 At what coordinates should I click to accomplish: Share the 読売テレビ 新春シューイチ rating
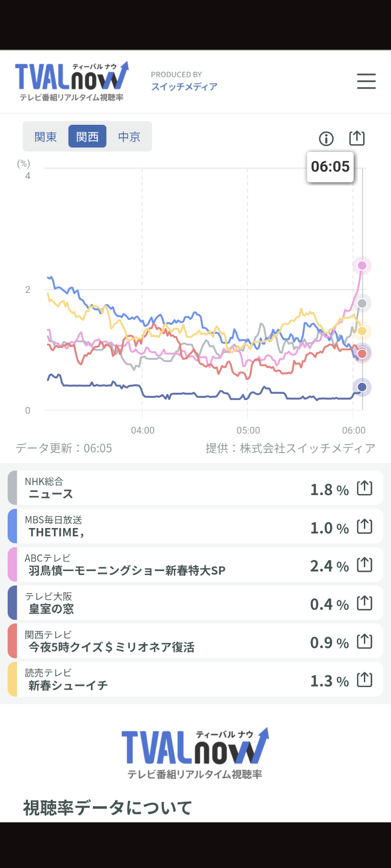pyautogui.click(x=364, y=679)
